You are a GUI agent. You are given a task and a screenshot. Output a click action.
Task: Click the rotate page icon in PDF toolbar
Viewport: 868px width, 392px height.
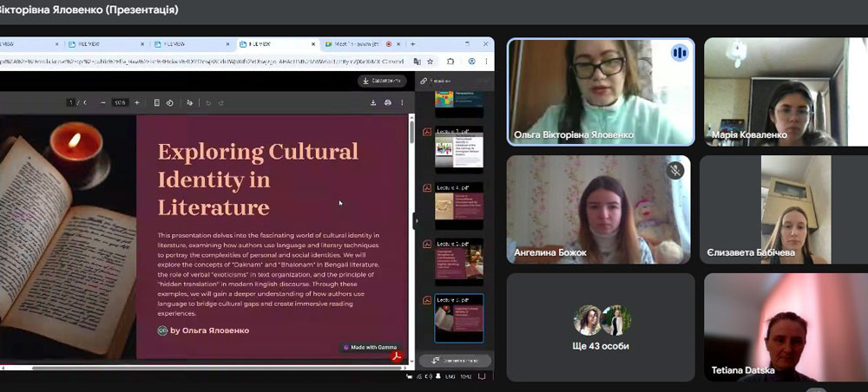[169, 102]
